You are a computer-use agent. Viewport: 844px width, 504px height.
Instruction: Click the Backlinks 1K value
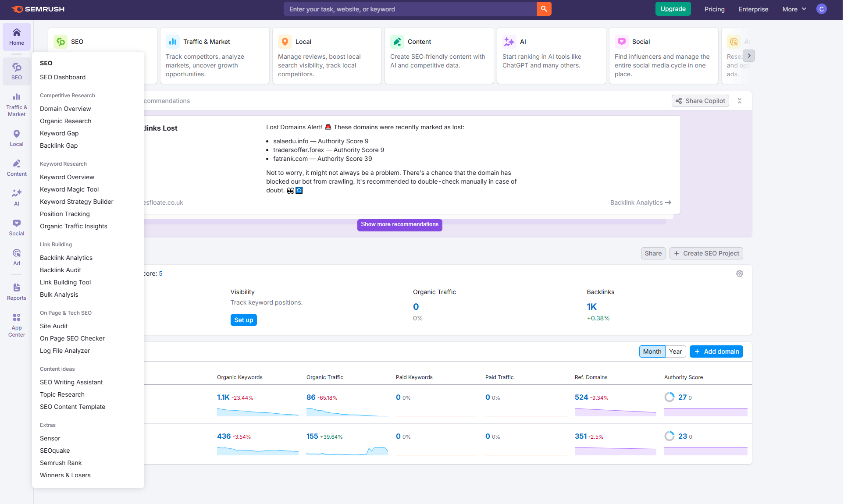592,307
